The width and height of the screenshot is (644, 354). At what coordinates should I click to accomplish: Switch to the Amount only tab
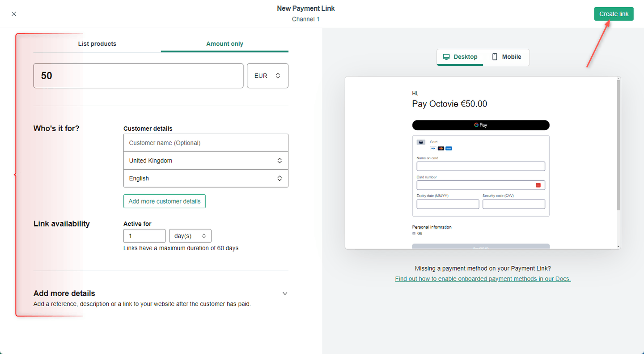[x=225, y=43]
